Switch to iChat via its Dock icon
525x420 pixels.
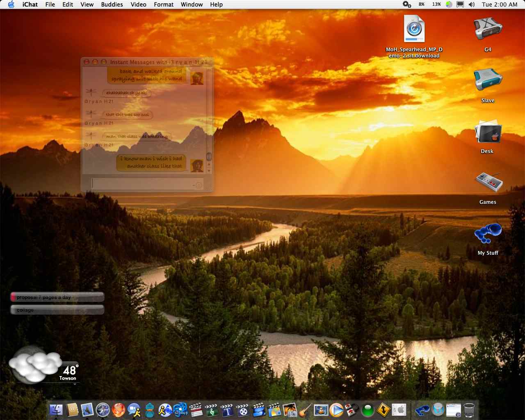pos(134,409)
